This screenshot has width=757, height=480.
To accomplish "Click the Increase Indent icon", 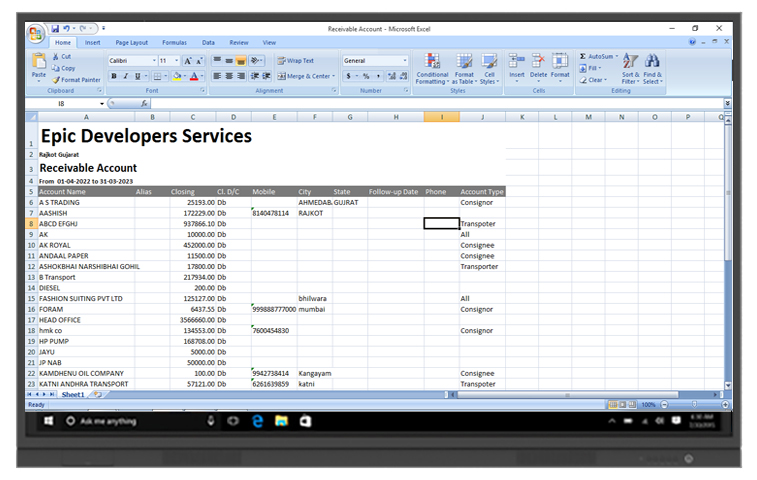I will [266, 76].
